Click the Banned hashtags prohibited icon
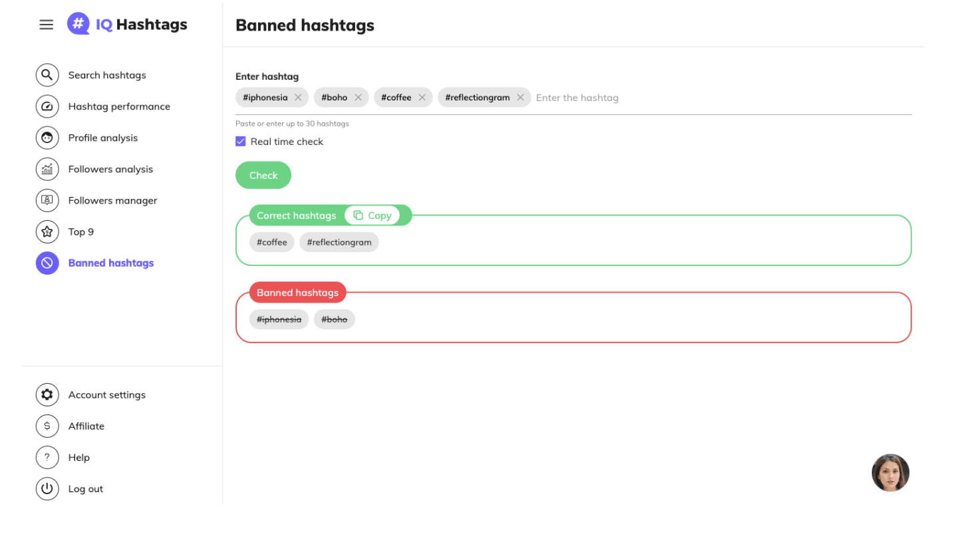The width and height of the screenshot is (975, 560). pos(47,263)
